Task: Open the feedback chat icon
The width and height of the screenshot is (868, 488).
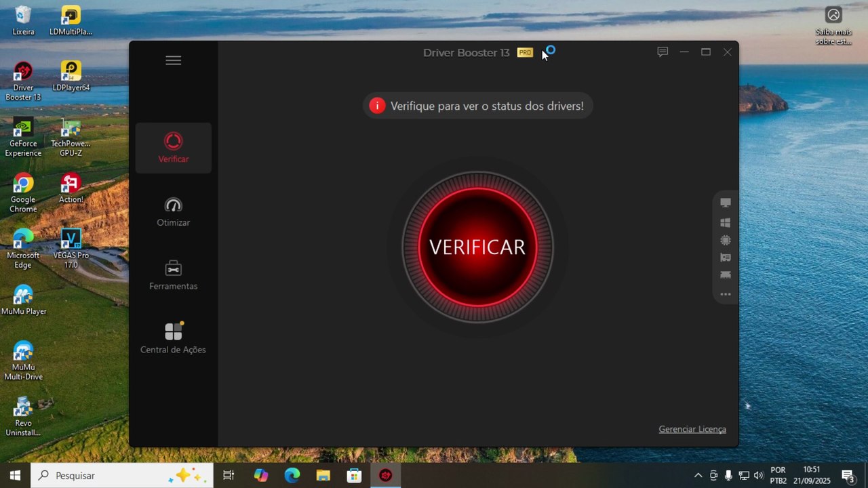Action: coord(663,52)
